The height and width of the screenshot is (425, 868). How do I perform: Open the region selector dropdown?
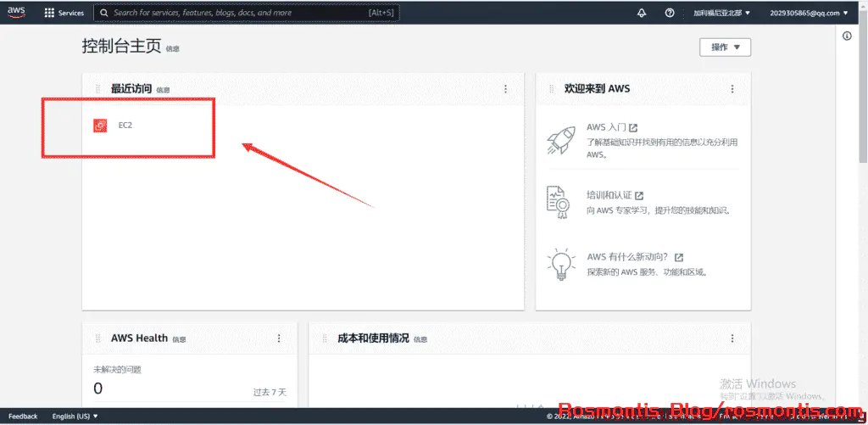(722, 13)
